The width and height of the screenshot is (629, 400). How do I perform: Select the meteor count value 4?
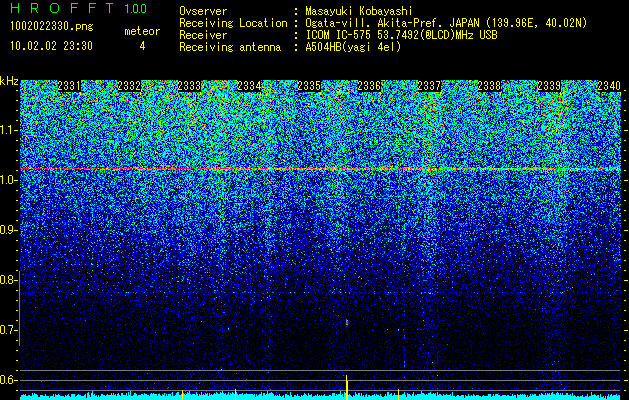point(142,46)
